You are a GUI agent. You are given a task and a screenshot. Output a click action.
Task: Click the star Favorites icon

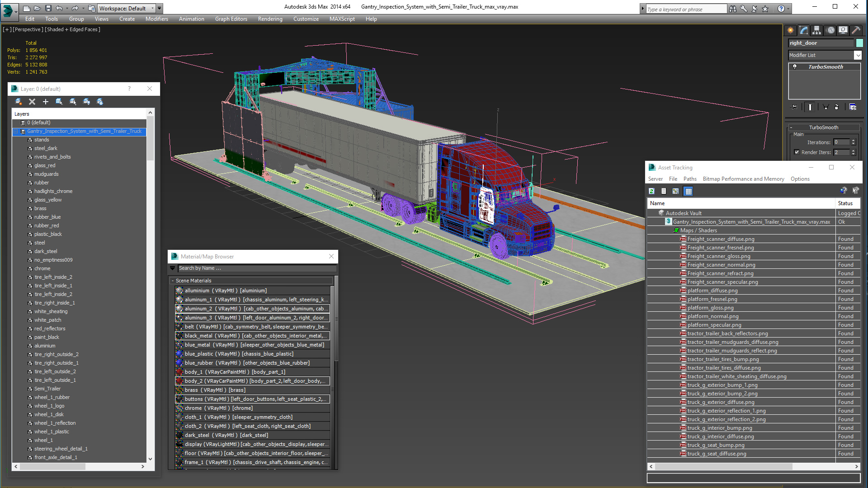click(x=765, y=9)
